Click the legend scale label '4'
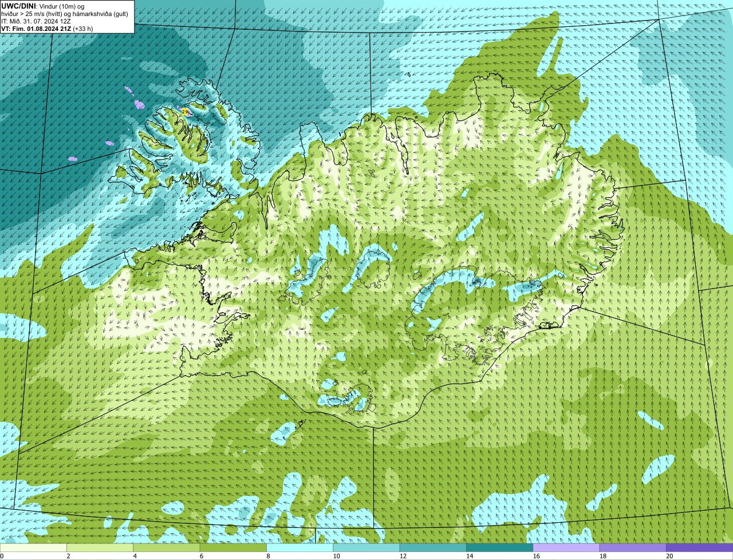The height and width of the screenshot is (560, 733). pyautogui.click(x=135, y=556)
